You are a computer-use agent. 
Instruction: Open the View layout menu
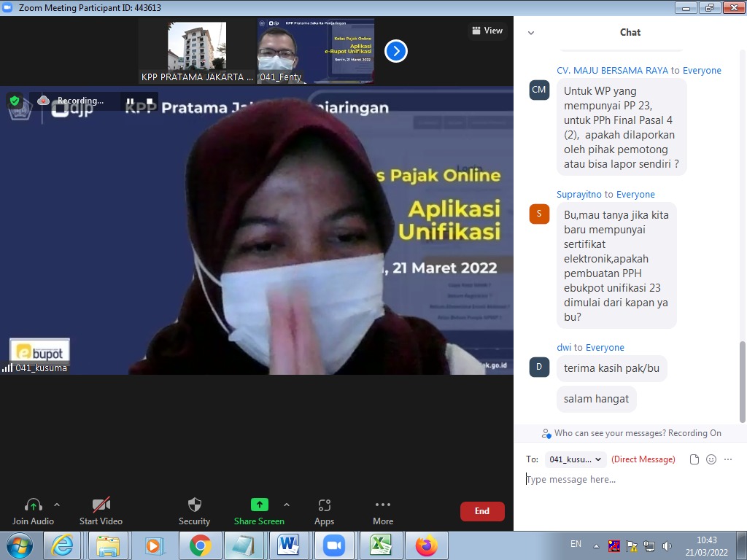pyautogui.click(x=487, y=31)
